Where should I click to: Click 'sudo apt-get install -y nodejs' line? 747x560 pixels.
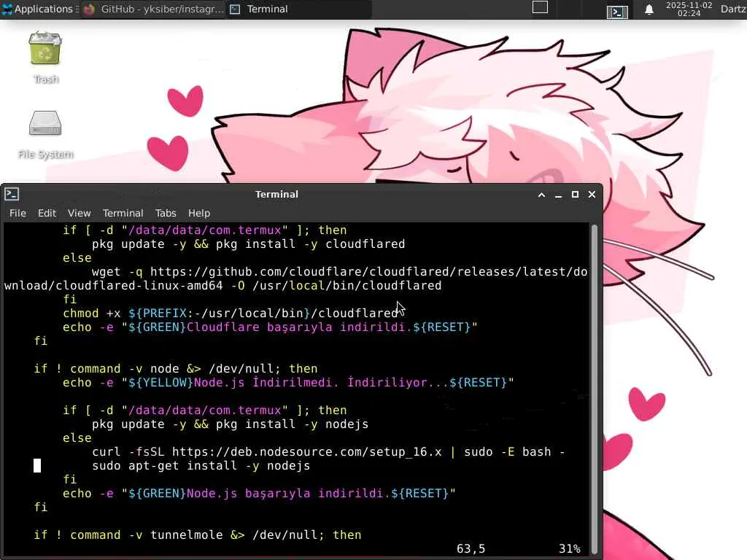click(201, 465)
